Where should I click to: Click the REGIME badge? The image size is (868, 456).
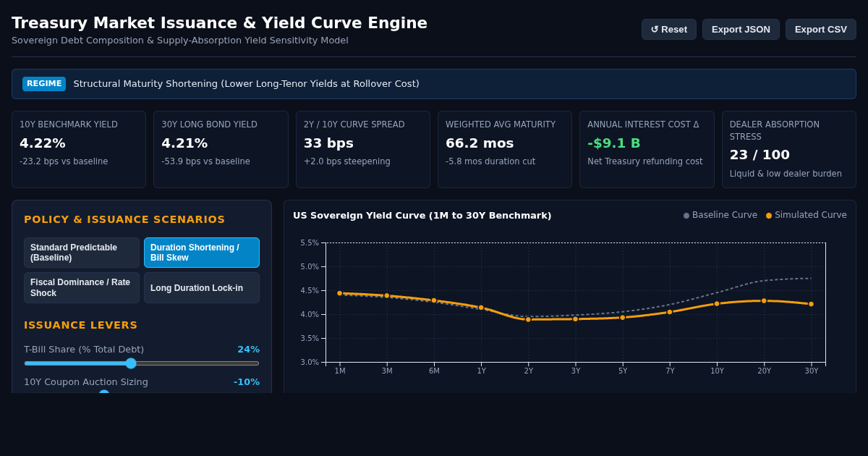click(44, 84)
